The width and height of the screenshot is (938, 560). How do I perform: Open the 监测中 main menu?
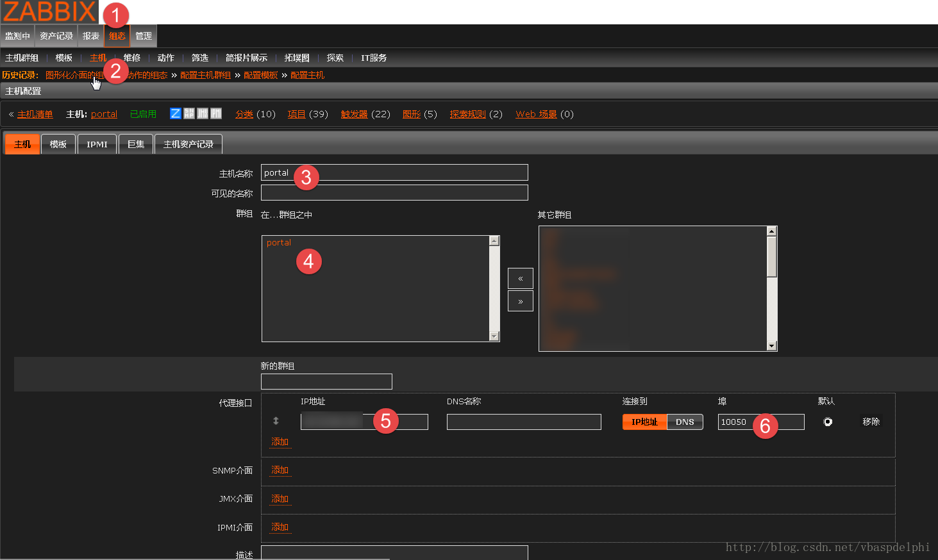[17, 36]
